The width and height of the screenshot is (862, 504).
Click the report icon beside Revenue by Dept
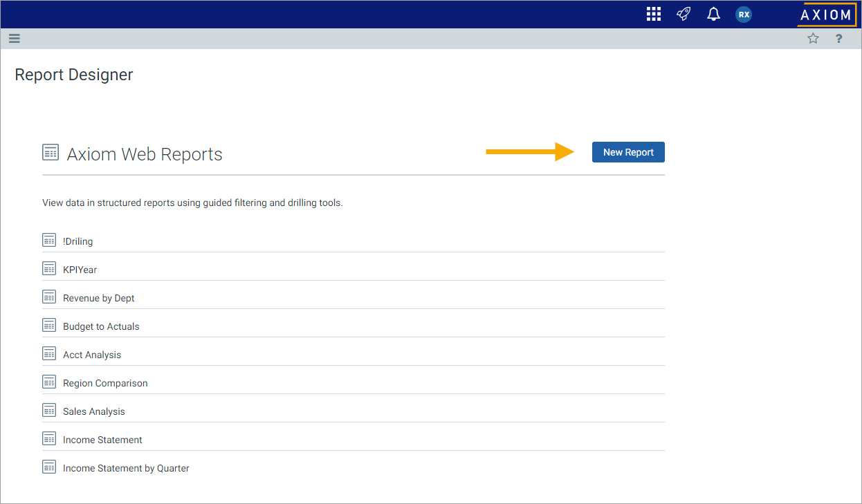(x=49, y=297)
